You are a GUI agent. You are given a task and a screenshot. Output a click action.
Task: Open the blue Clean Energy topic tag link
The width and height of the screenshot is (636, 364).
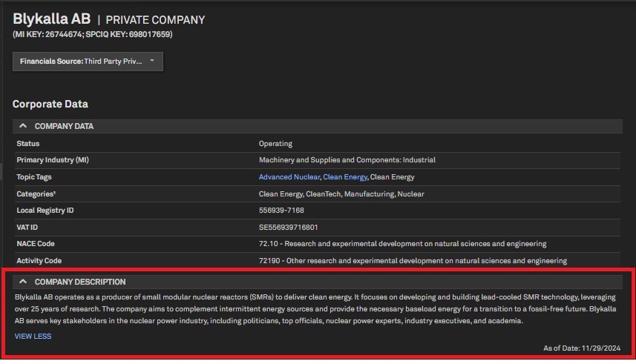[344, 177]
